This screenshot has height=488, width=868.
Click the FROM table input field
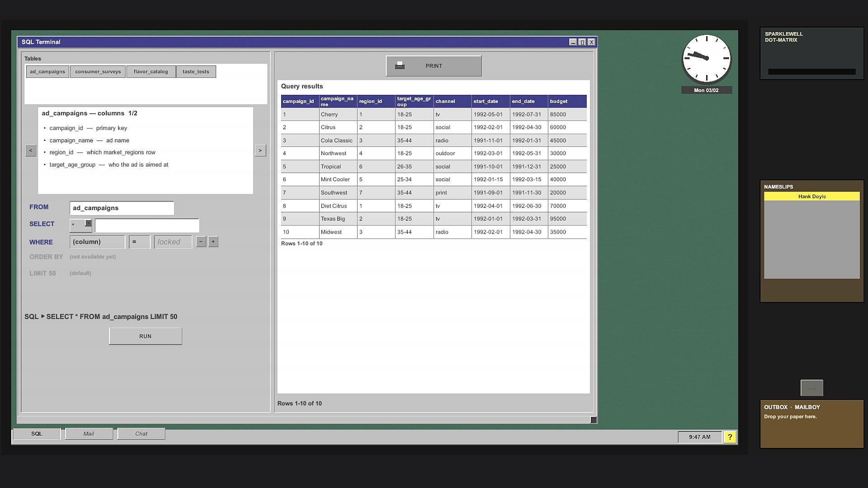[122, 208]
